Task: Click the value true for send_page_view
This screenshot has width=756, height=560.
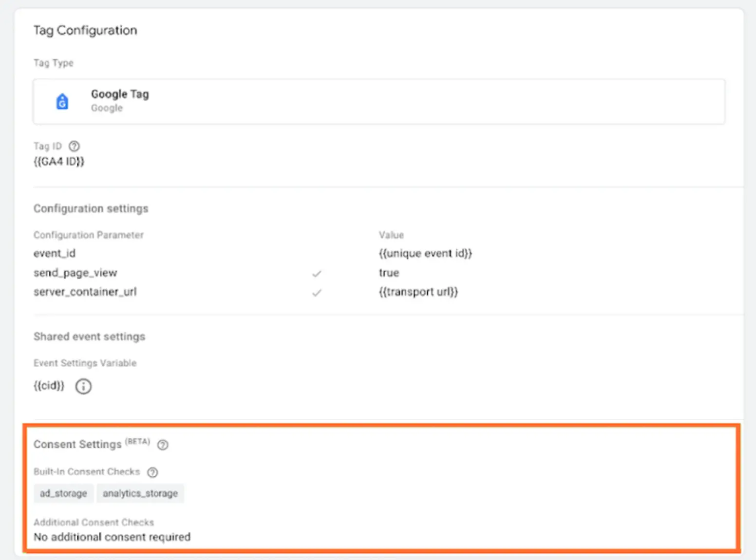Action: pos(389,273)
